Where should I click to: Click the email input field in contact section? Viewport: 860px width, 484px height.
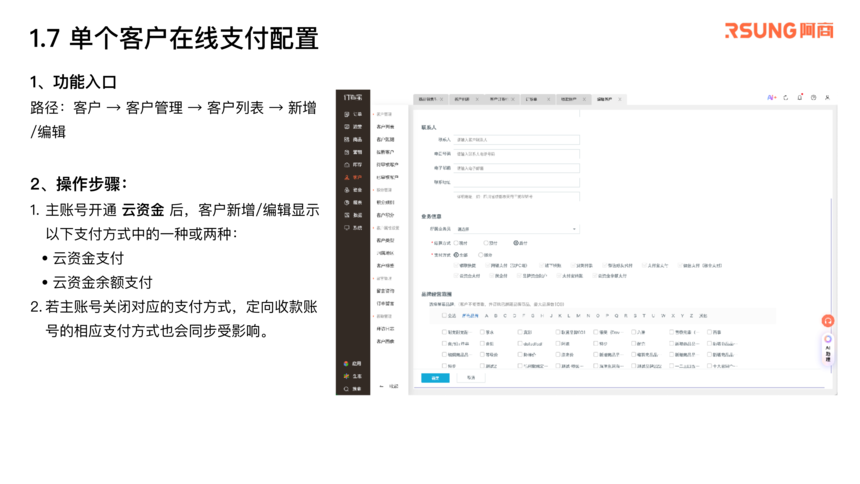[x=516, y=168]
